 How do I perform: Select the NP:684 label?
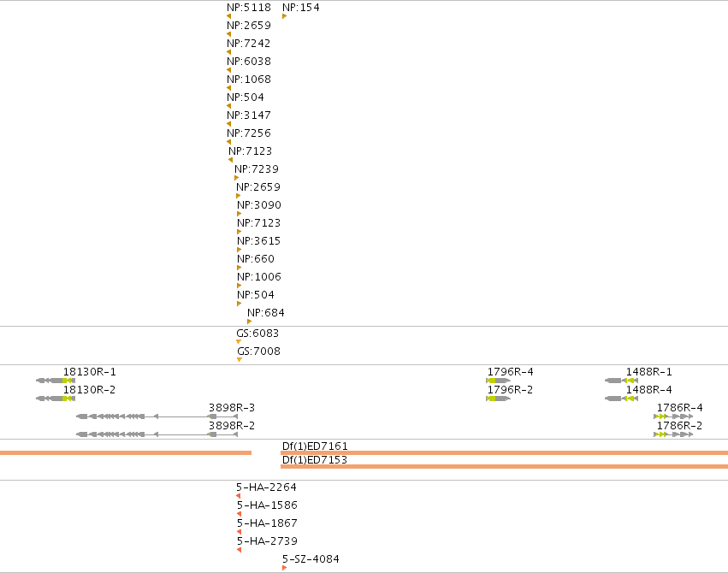pos(266,313)
